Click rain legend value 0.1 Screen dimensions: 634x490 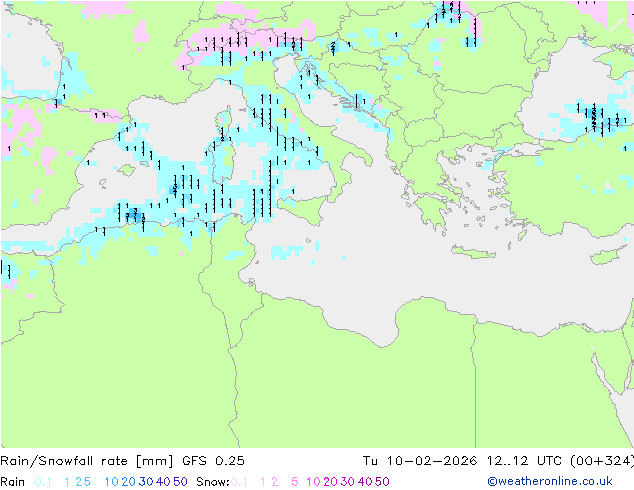(43, 482)
